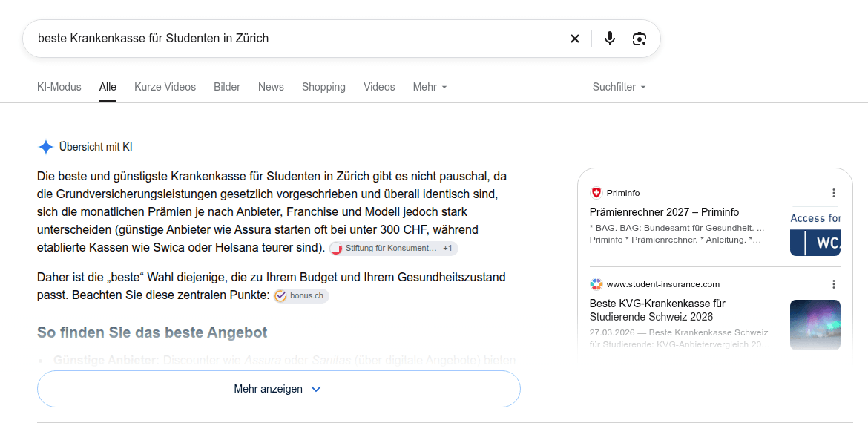Click the Priminfo source name

(x=623, y=193)
